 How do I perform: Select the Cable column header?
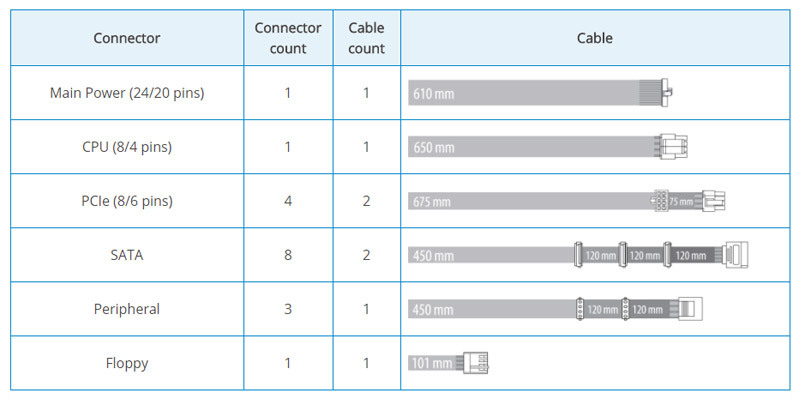(595, 38)
